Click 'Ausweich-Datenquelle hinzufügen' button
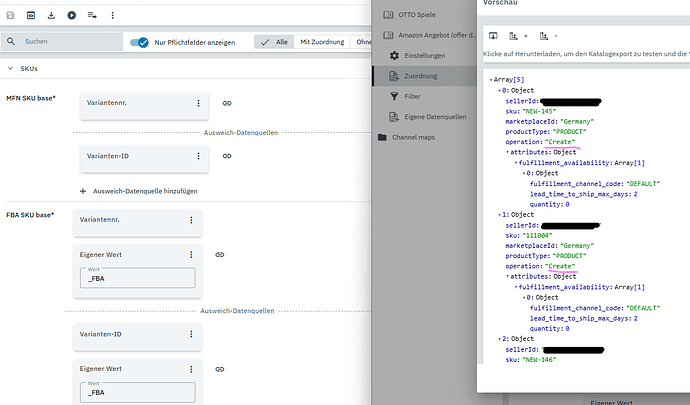 click(x=138, y=190)
